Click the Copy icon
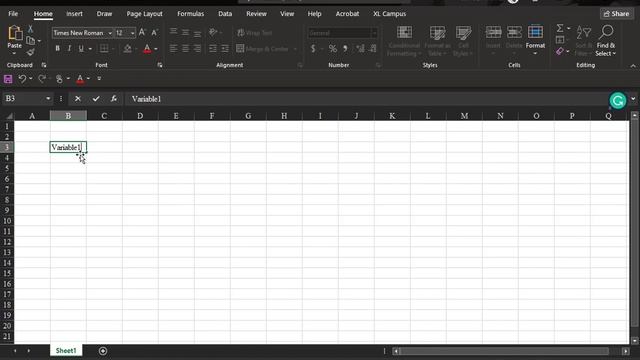This screenshot has width=640, height=360. 31,40
